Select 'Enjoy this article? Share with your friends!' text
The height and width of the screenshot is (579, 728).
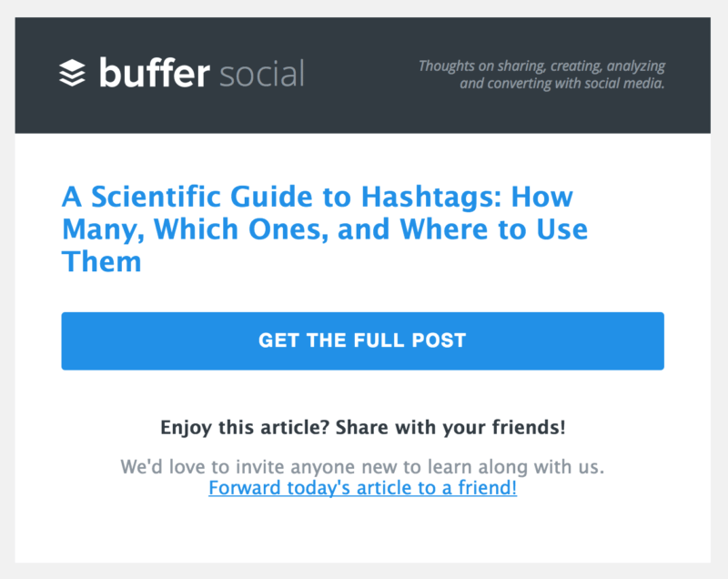point(363,426)
